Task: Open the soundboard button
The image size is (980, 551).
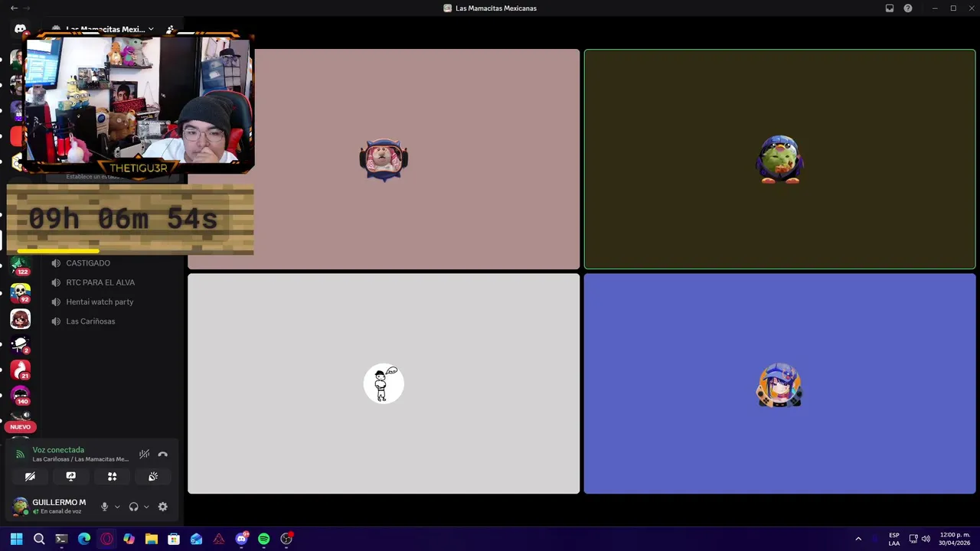Action: pos(153,476)
